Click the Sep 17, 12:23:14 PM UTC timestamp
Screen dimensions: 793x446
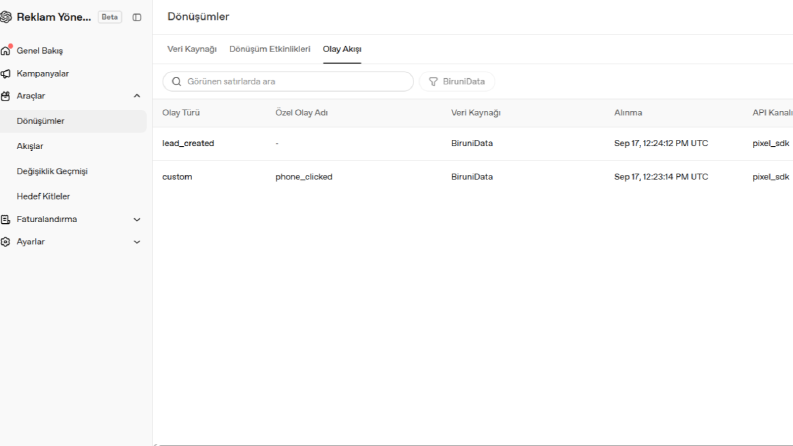(661, 177)
